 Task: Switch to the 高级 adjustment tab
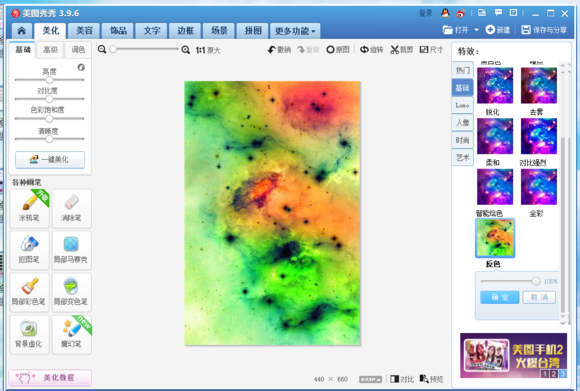[x=50, y=50]
